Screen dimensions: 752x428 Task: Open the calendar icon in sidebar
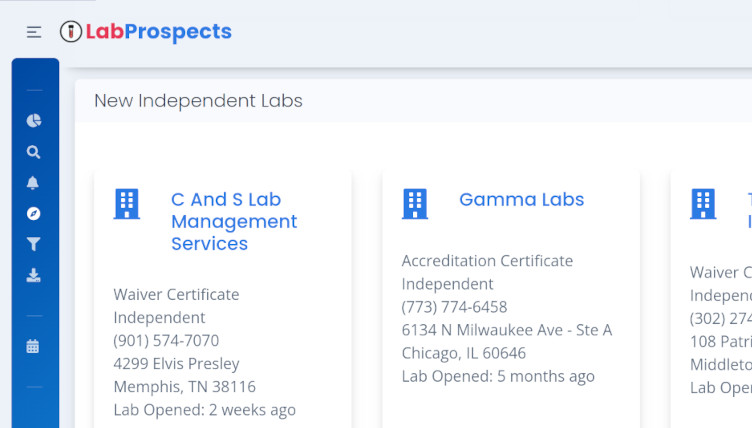point(33,346)
